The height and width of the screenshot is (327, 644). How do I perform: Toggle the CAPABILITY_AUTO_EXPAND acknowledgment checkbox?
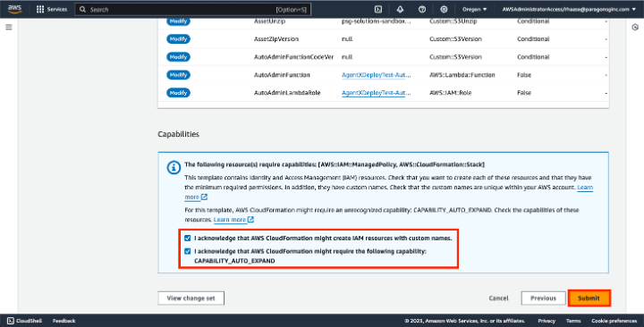coord(188,251)
